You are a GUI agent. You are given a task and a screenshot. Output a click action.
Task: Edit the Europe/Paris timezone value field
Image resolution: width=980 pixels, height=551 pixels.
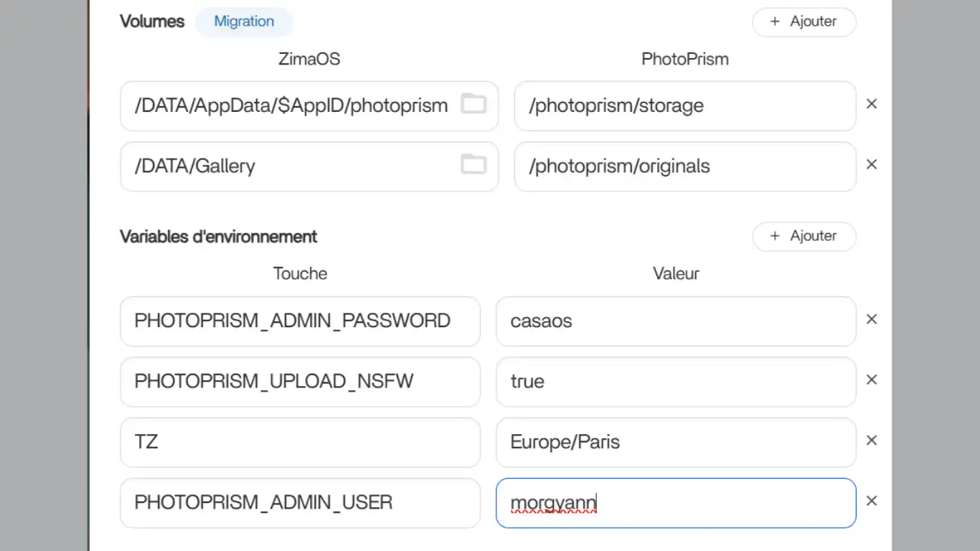click(x=675, y=442)
